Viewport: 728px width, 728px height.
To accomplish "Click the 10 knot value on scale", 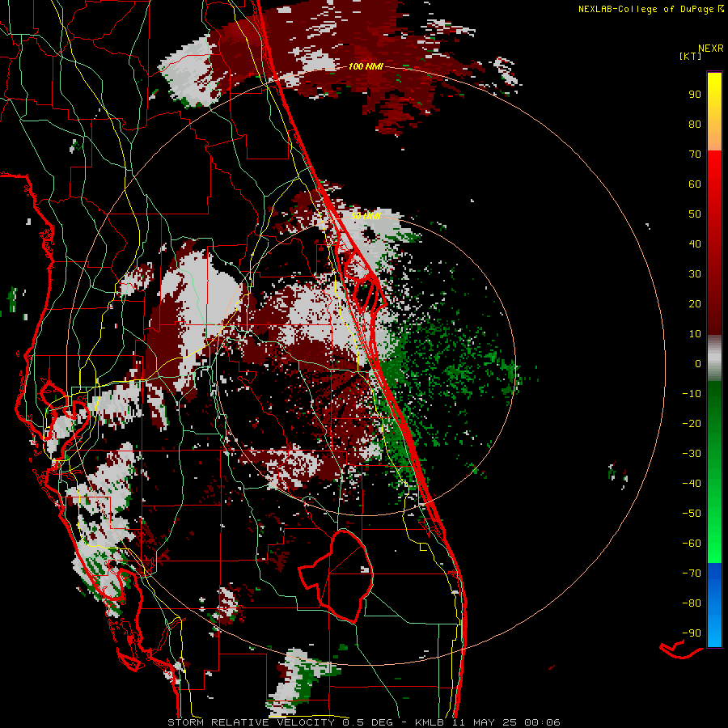I will point(695,334).
